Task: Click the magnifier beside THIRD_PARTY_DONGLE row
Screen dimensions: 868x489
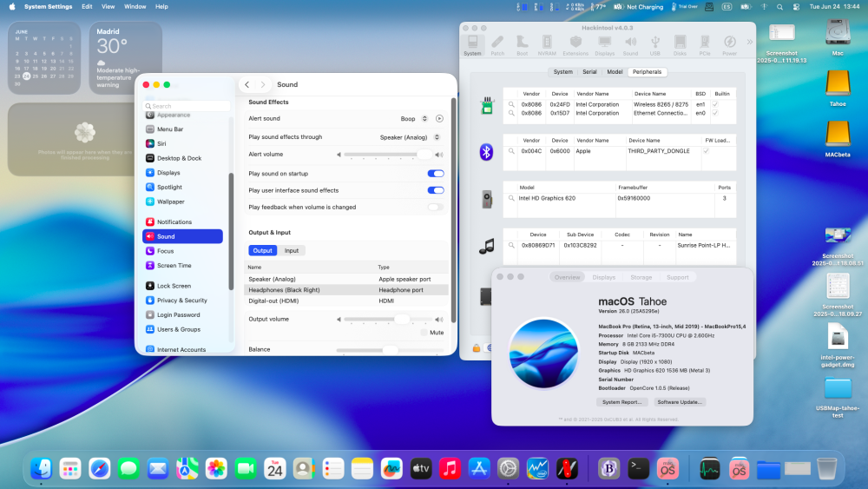Action: (x=511, y=150)
